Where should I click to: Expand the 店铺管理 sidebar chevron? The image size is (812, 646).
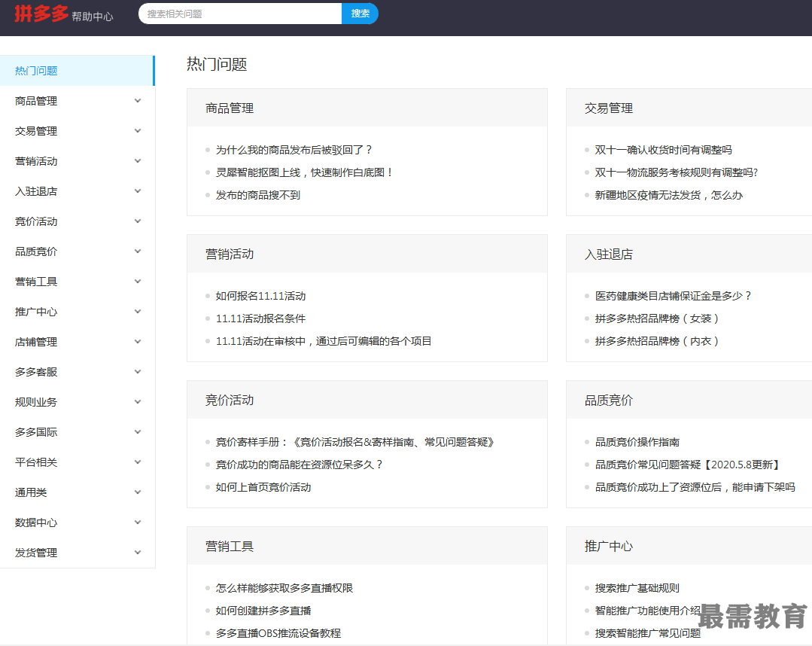(138, 341)
